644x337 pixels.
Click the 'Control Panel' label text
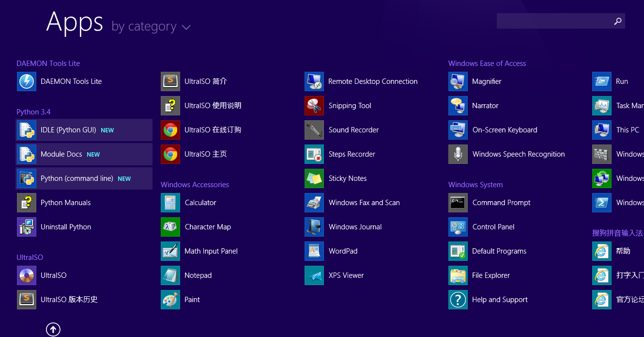point(493,227)
